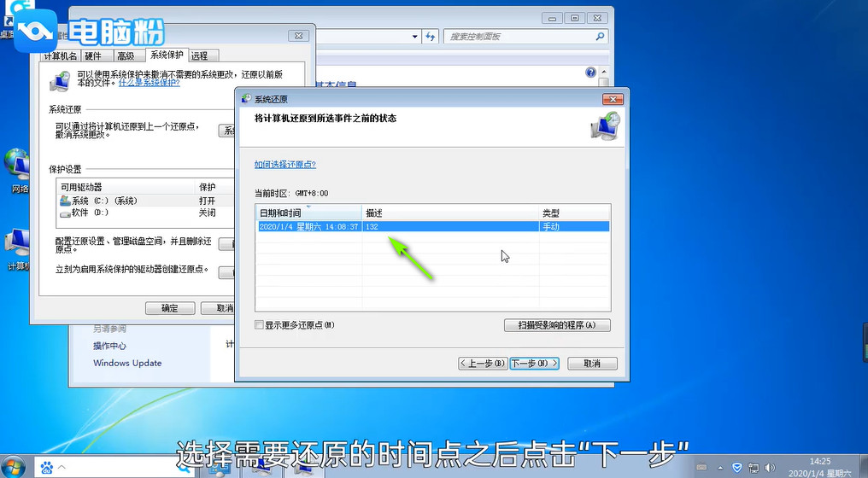Select 软件 (D:) drive in protection list
Image resolution: width=868 pixels, height=478 pixels.
[145, 213]
